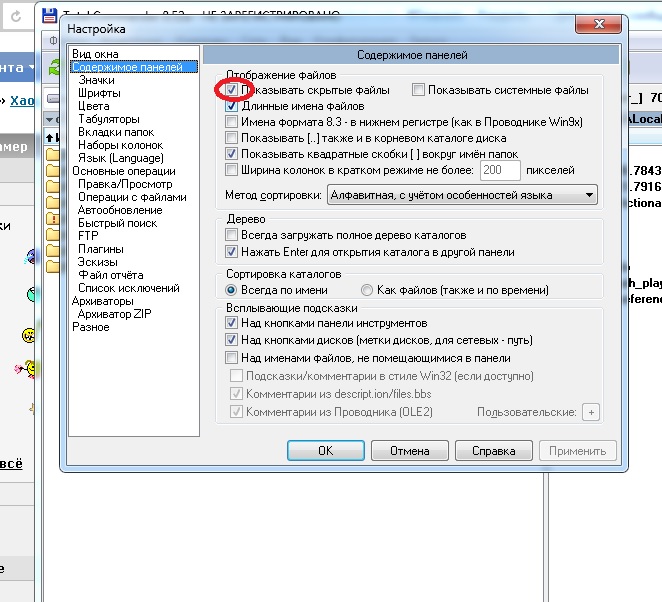Open 'Шрифты' settings page

coord(99,93)
